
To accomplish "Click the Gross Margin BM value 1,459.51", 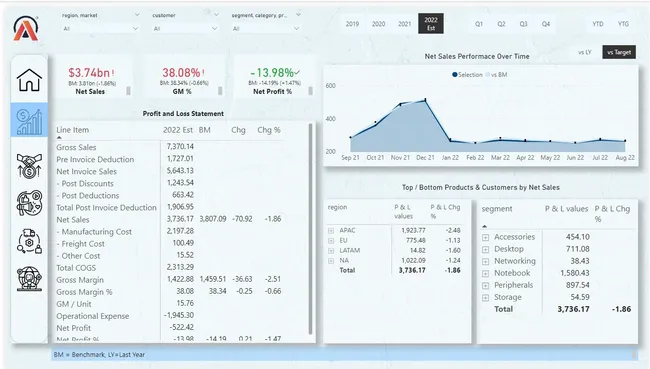I will 213,279.
